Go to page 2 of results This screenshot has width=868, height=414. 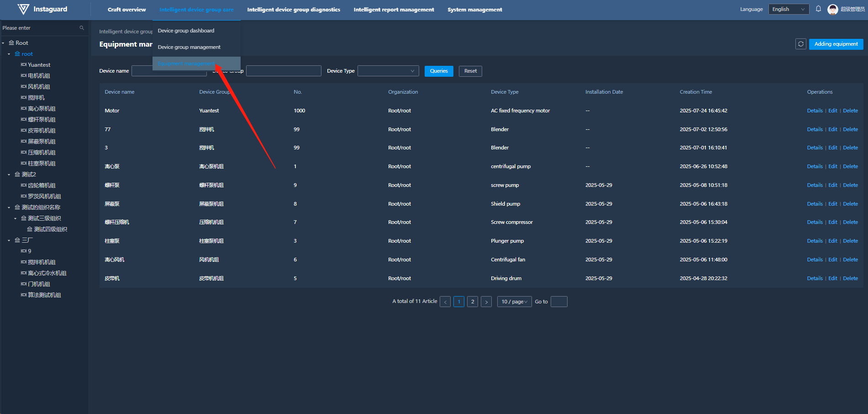[x=473, y=302]
